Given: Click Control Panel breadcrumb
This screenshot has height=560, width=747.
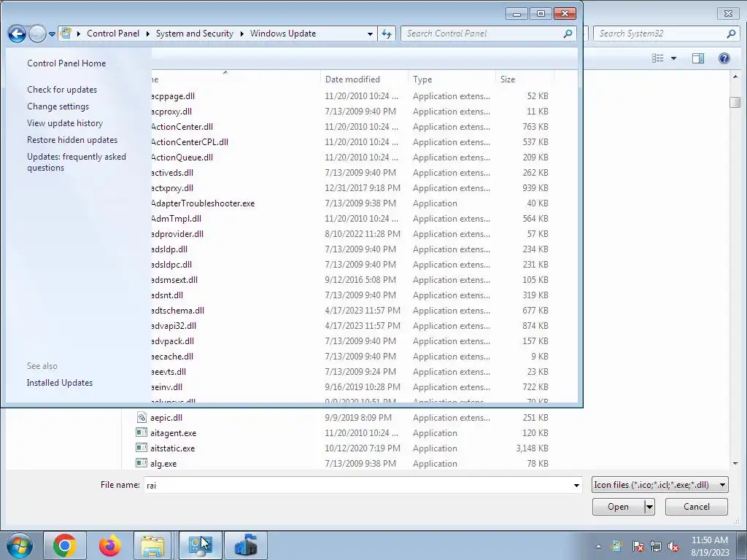Looking at the screenshot, I should click(x=113, y=34).
